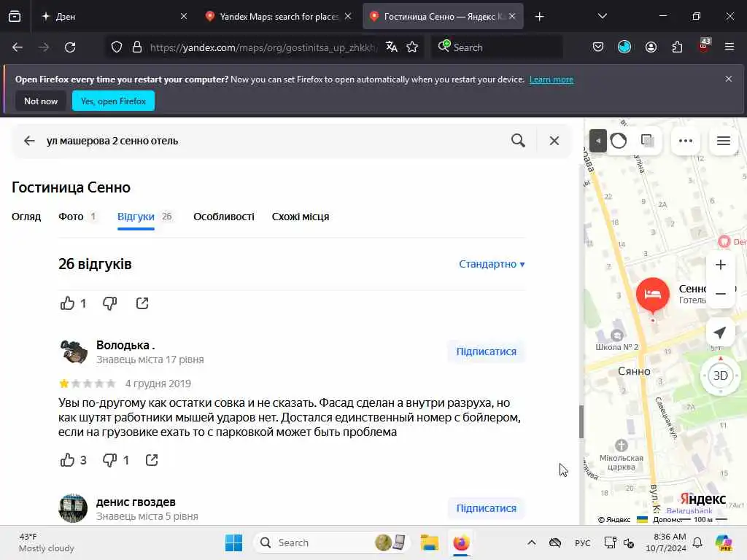This screenshot has width=747, height=560.
Task: Subscribe to Володька with Підписатися button
Action: 487,351
